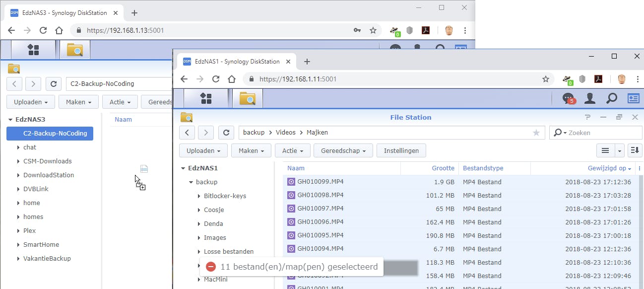This screenshot has width=644, height=289.
Task: Open sort order icon in File Station
Action: pos(635,150)
